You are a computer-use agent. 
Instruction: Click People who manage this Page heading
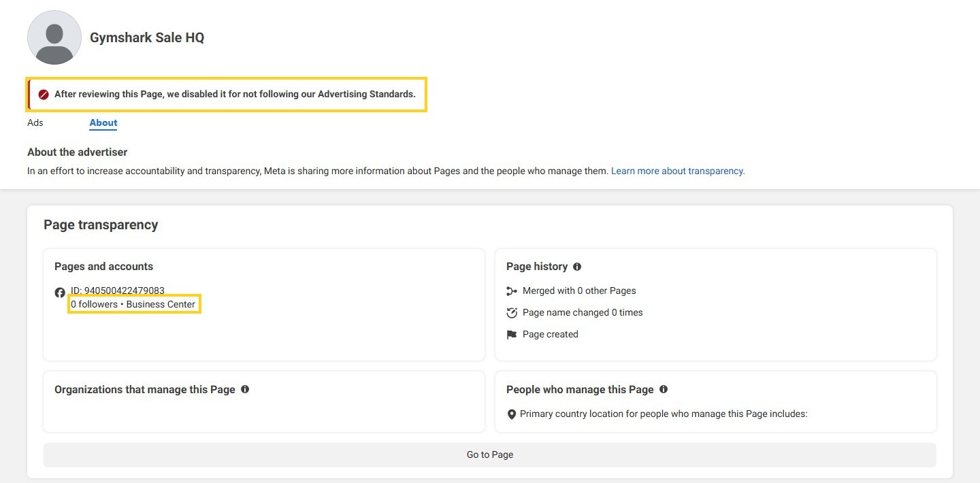tap(580, 390)
